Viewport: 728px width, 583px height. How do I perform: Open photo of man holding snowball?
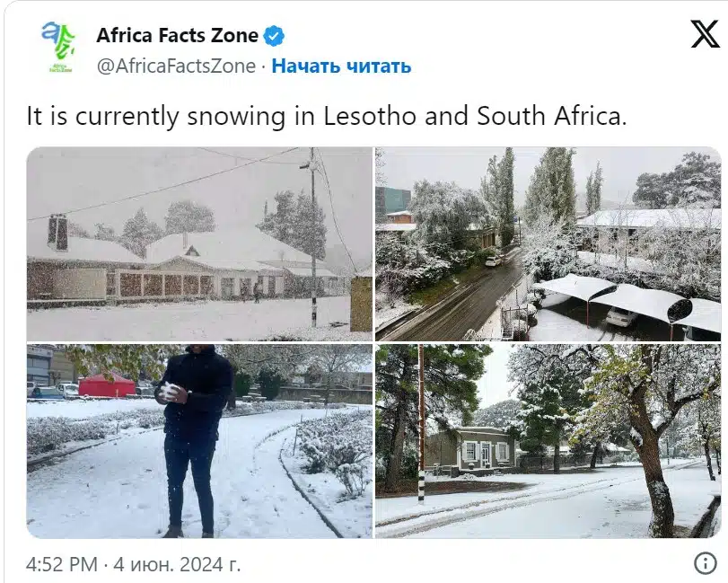tap(199, 441)
